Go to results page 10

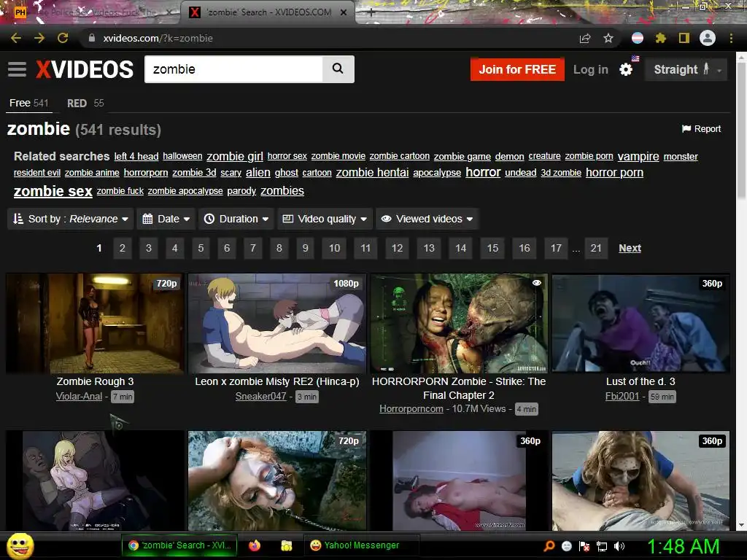(334, 248)
